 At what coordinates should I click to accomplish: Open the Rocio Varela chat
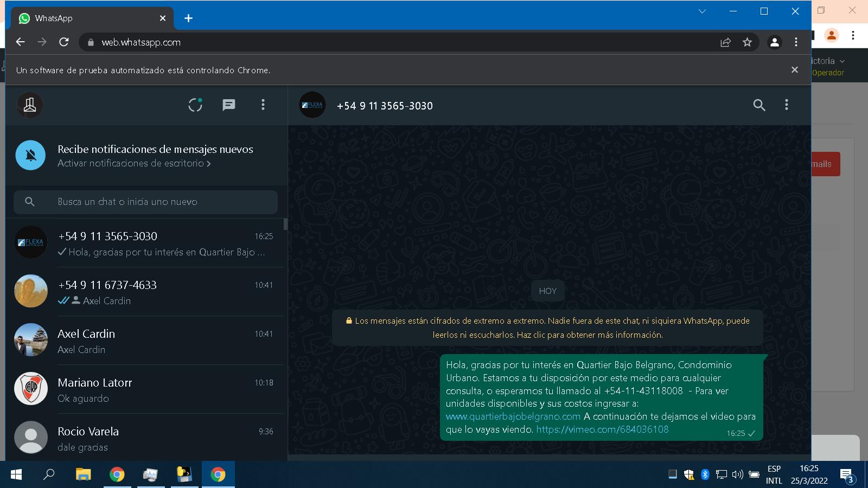point(144,437)
